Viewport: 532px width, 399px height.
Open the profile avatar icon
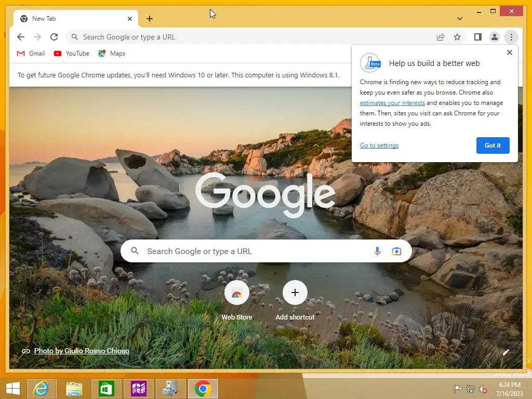pyautogui.click(x=495, y=37)
